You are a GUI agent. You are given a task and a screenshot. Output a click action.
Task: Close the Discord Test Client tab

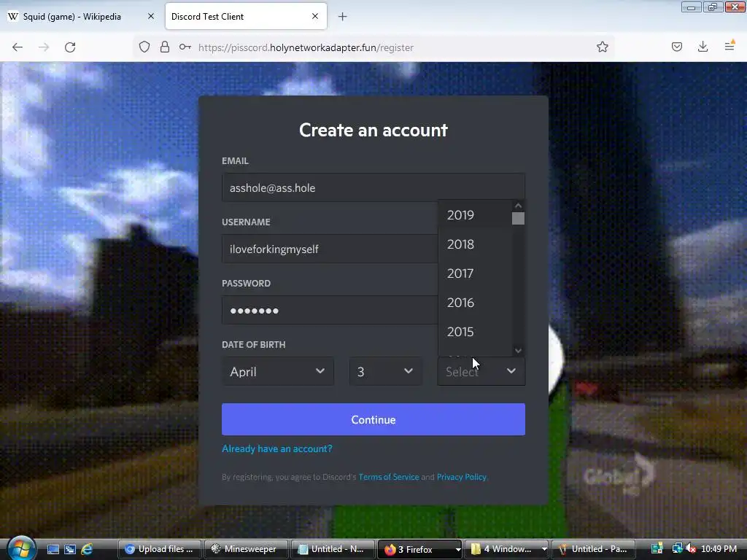(x=315, y=16)
